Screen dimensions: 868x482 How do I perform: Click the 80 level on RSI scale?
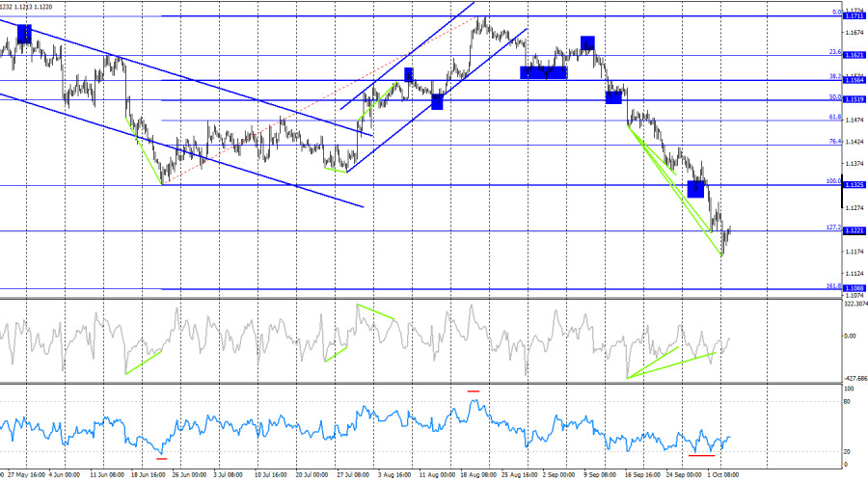click(847, 402)
